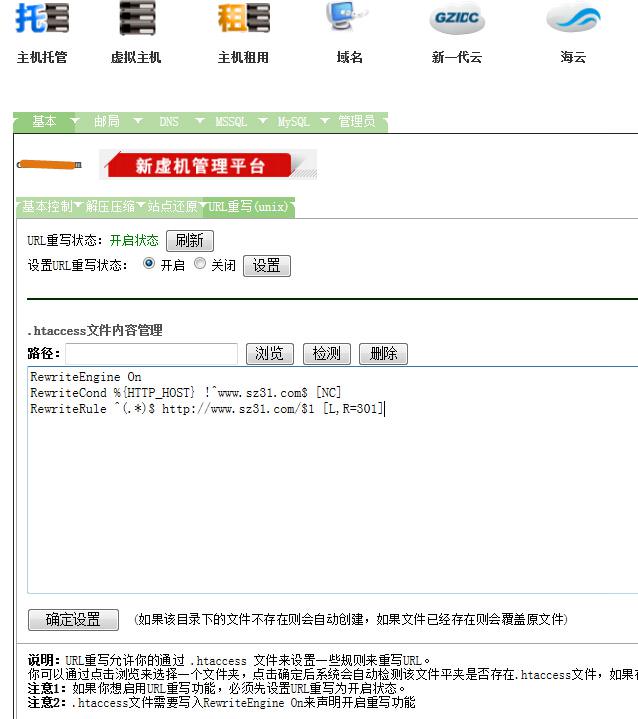Click the 虚拟主机 server icon
638x719 pixels.
pyautogui.click(x=137, y=18)
